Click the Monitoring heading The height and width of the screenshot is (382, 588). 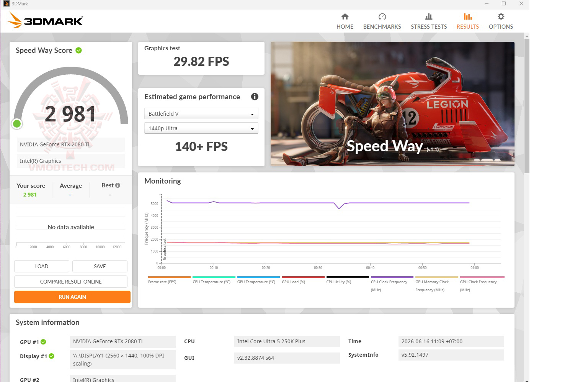point(163,181)
